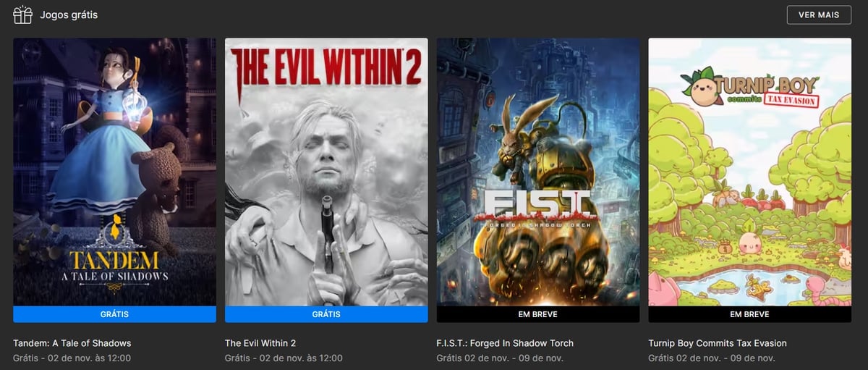Click the EM BREVE badge under F.I.S.T.

pyautogui.click(x=538, y=314)
